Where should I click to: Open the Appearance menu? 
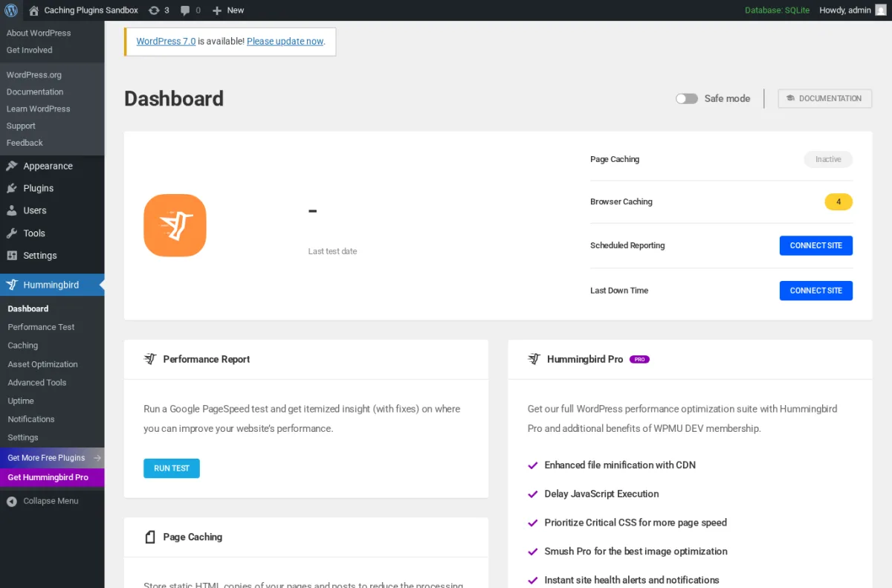pos(52,166)
